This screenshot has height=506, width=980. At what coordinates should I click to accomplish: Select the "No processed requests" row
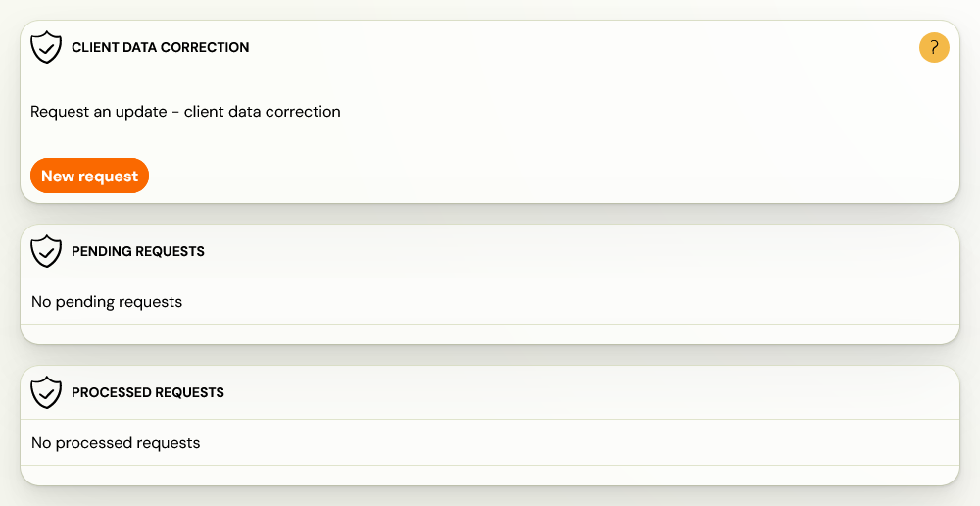tap(490, 443)
